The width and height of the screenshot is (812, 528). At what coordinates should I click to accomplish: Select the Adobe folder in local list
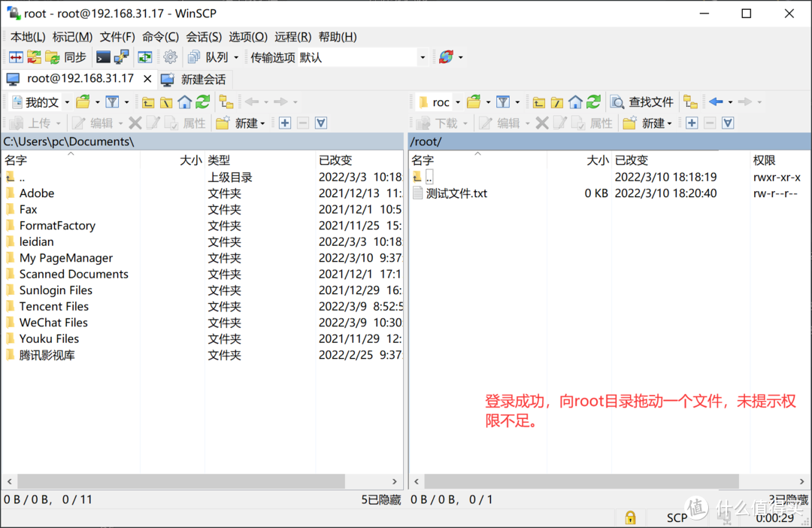coord(30,193)
